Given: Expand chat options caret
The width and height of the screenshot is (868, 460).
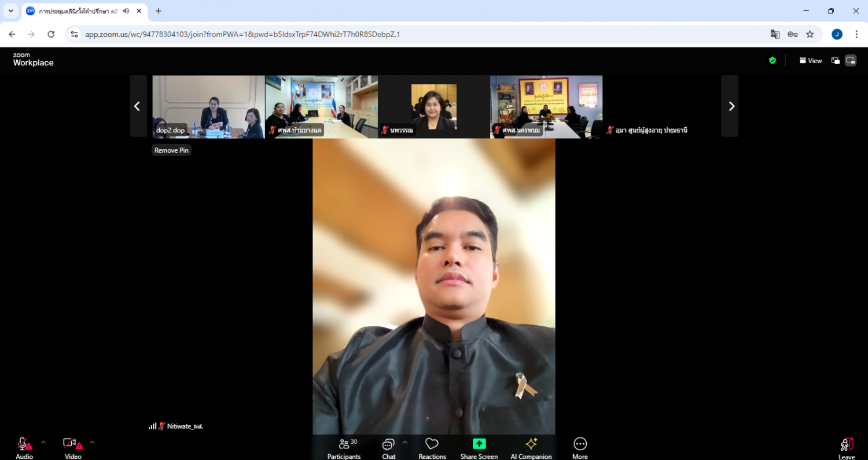Looking at the screenshot, I should pos(404,442).
